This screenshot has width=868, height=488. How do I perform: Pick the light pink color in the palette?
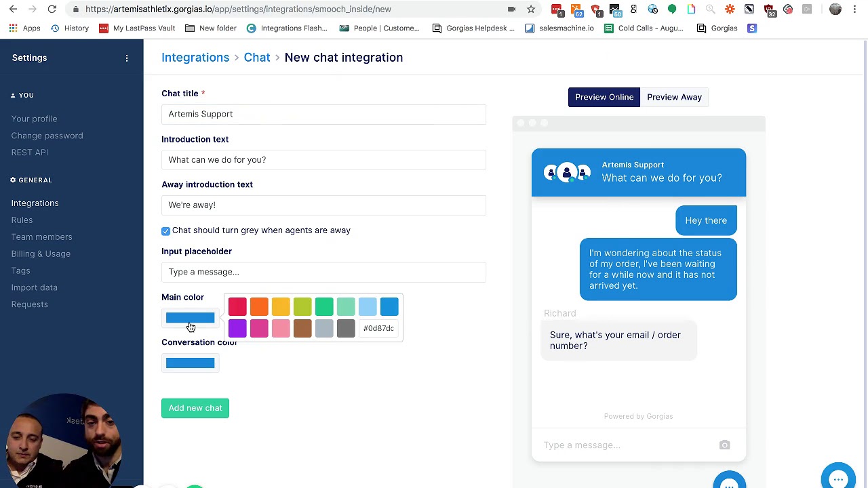[281, 329]
